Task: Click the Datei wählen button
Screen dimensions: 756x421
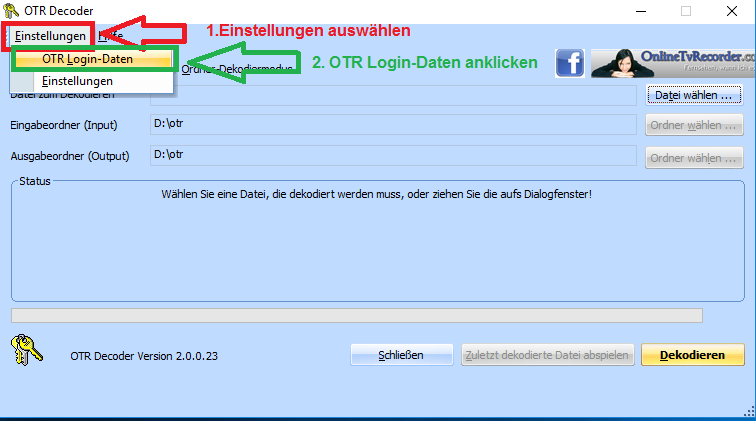Action: point(695,95)
